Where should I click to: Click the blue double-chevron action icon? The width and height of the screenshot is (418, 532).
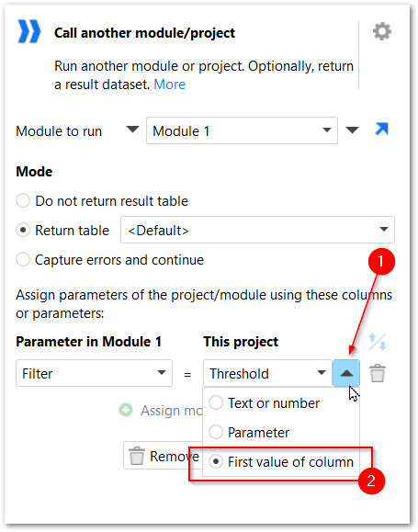point(28,31)
